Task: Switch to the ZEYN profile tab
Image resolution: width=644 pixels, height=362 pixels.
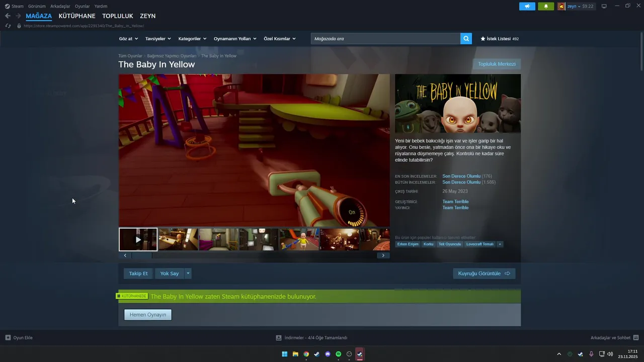Action: [147, 16]
